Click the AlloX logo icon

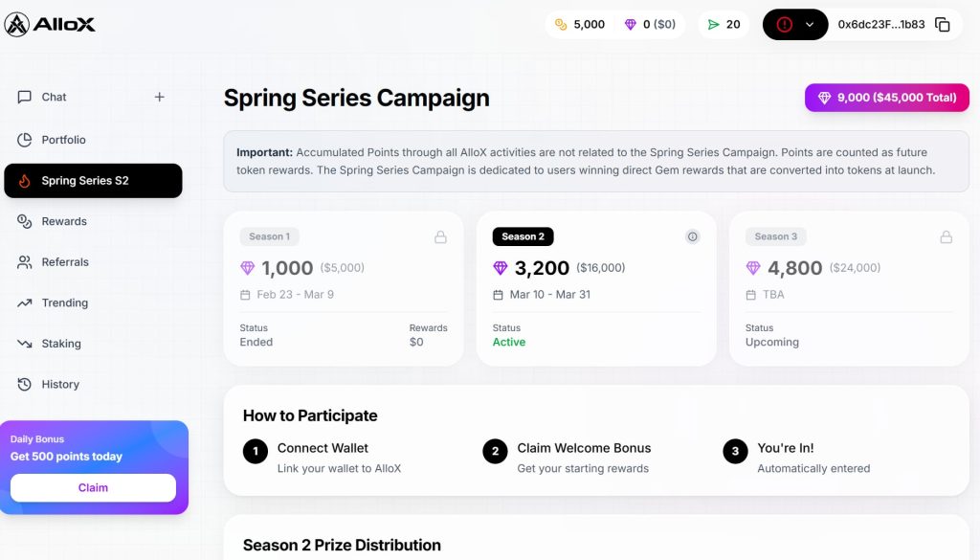16,25
